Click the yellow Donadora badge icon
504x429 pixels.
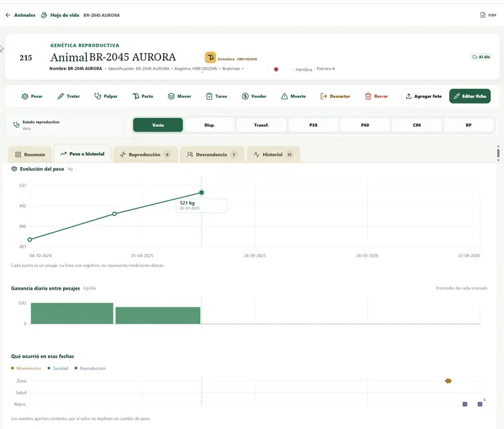tap(210, 57)
